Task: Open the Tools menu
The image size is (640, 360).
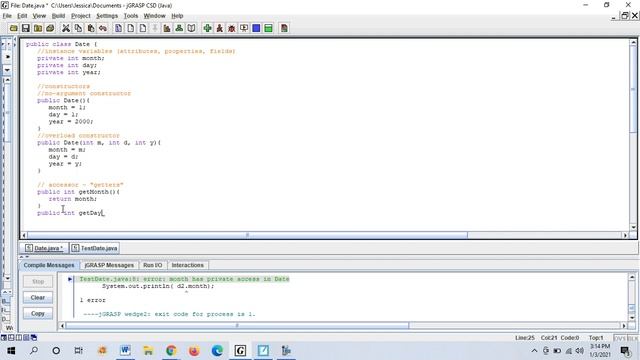Action: point(131,16)
